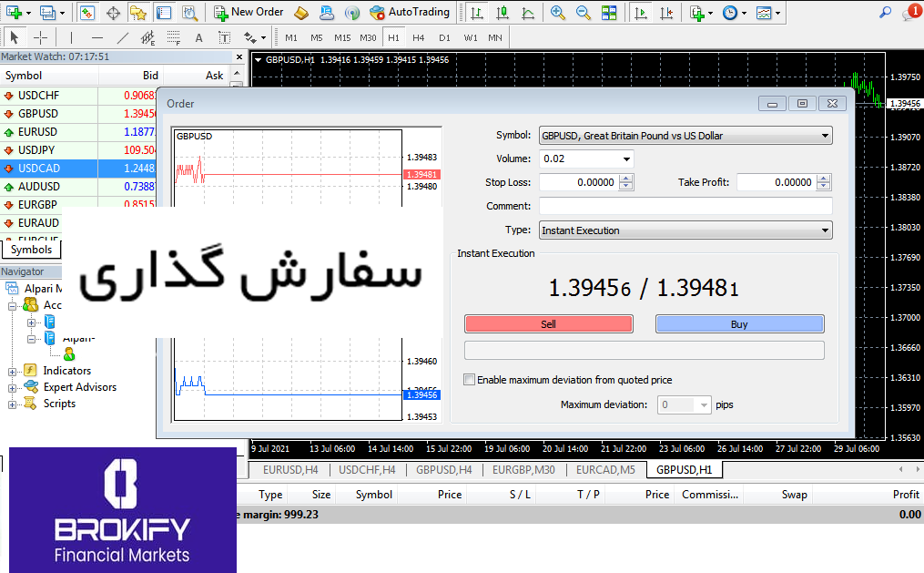This screenshot has width=924, height=573.
Task: Switch to the EURUSD,H4 chart tab
Action: 289,470
